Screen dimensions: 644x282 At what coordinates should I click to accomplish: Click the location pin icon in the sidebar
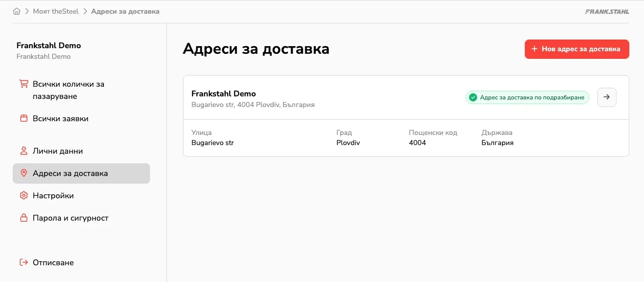pyautogui.click(x=23, y=173)
